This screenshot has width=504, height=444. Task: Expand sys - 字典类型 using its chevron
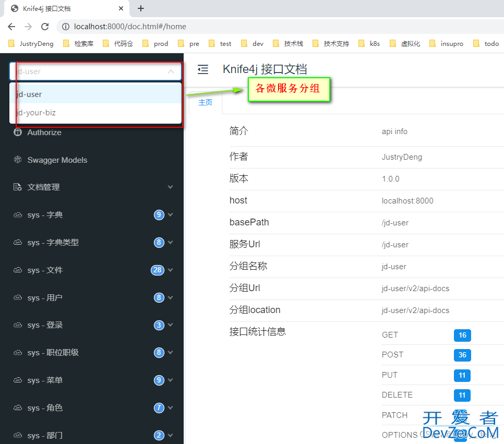171,243
